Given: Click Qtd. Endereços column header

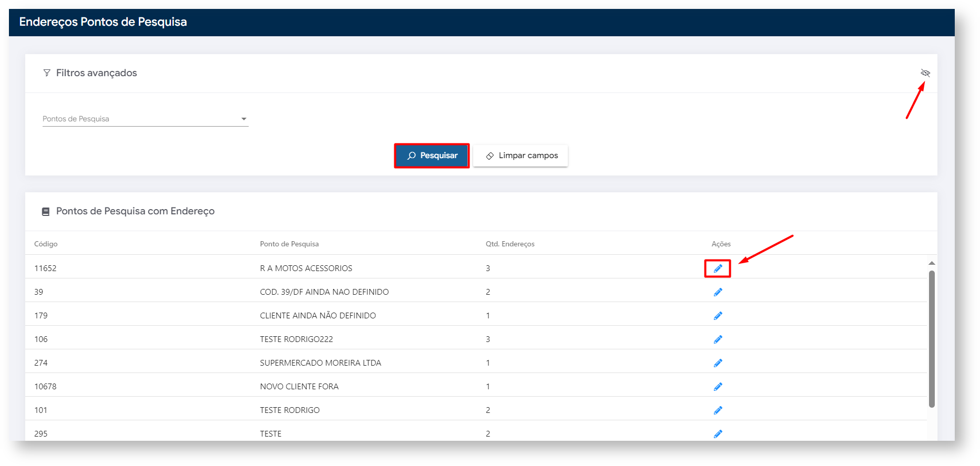Looking at the screenshot, I should (x=509, y=244).
